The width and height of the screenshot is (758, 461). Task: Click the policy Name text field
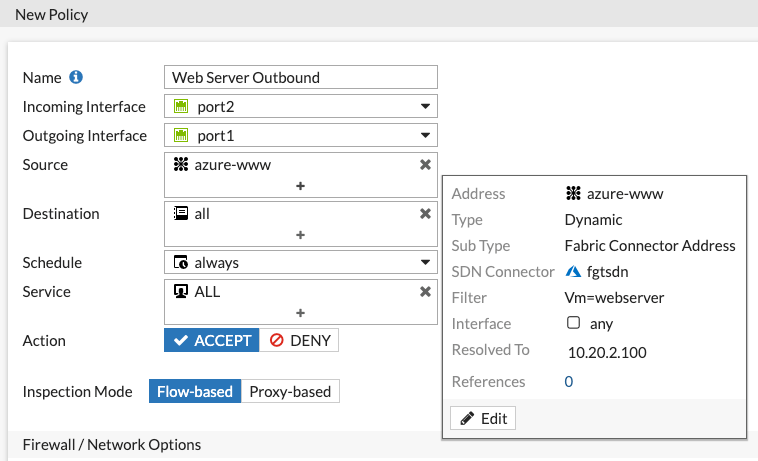click(300, 77)
